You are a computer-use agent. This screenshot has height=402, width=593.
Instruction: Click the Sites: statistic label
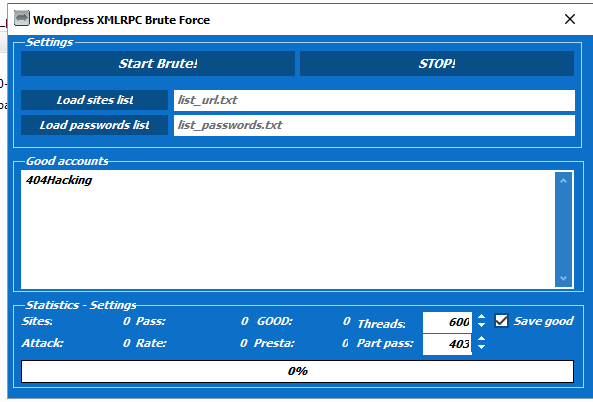click(37, 321)
